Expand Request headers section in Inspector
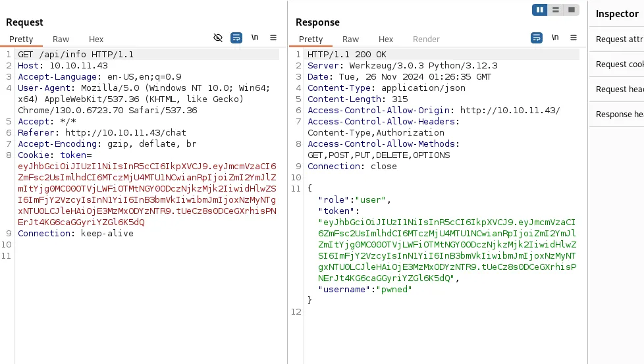This screenshot has height=364, width=644. (620, 90)
